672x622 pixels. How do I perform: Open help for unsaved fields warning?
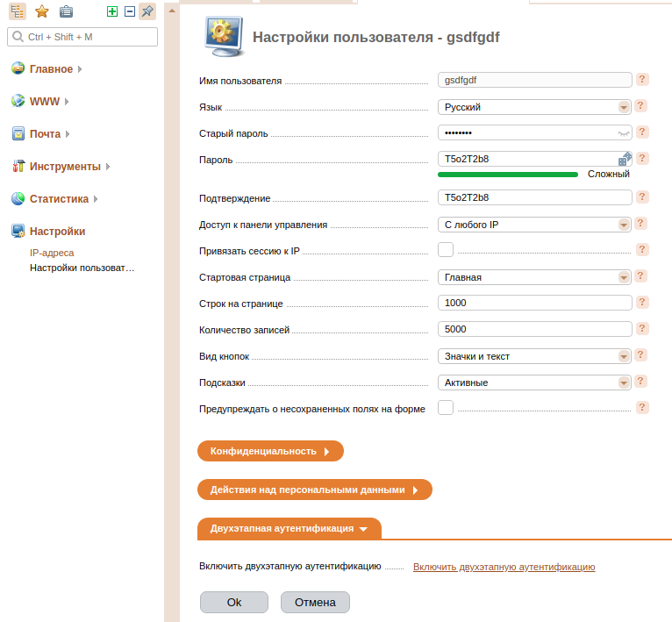pos(642,407)
